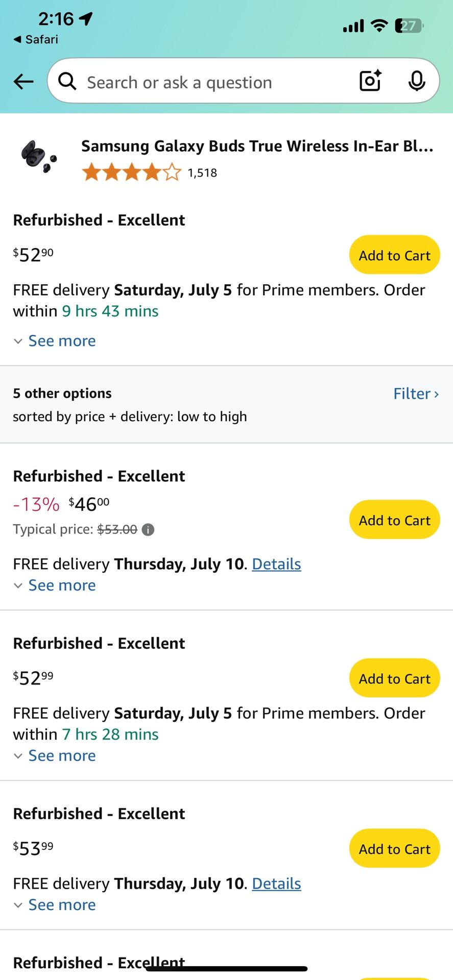Return to Safari via back link
The width and height of the screenshot is (453, 980).
[x=36, y=39]
